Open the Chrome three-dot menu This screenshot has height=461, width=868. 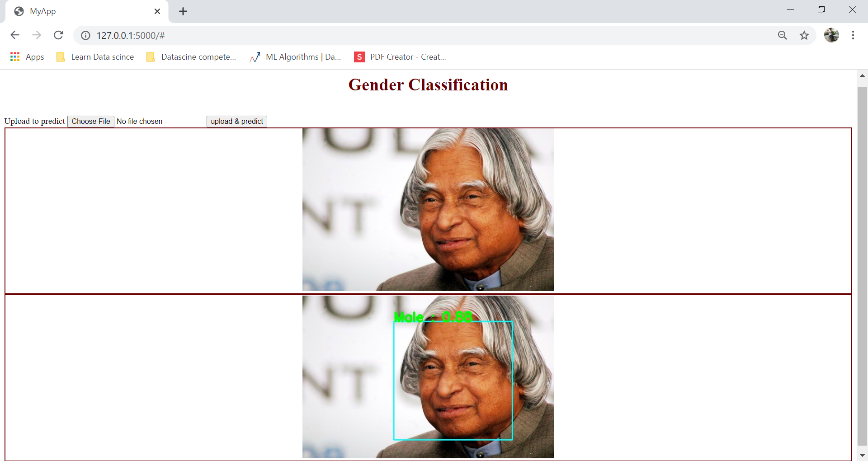[854, 35]
